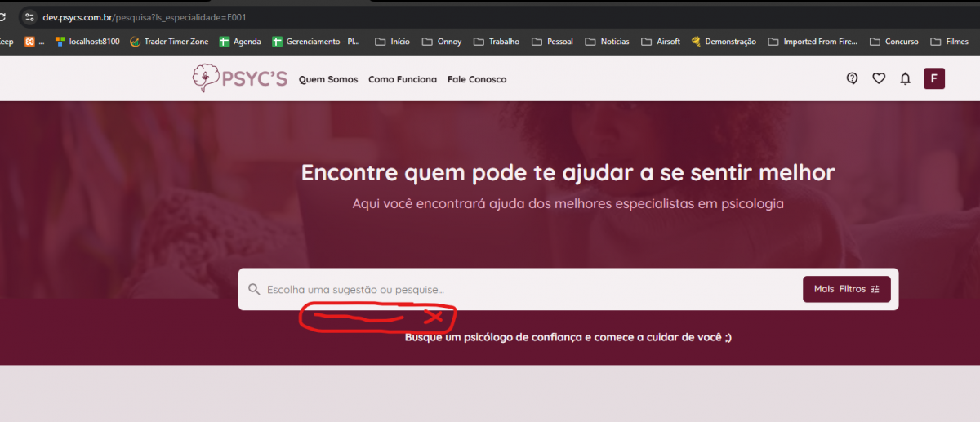Open Gerenciamento bookmark
This screenshot has width=980, height=422.
pos(316,42)
